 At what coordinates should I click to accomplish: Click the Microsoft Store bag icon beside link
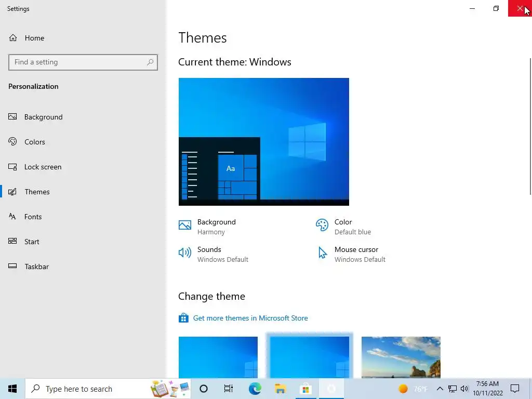(183, 318)
